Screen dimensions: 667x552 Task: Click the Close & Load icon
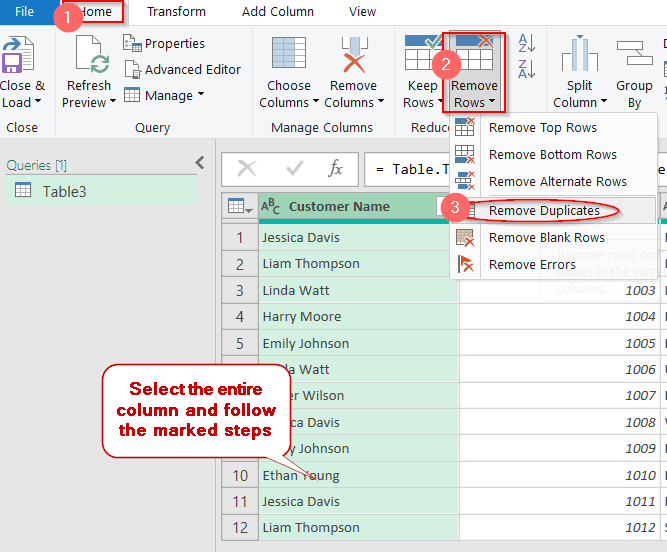(x=17, y=55)
